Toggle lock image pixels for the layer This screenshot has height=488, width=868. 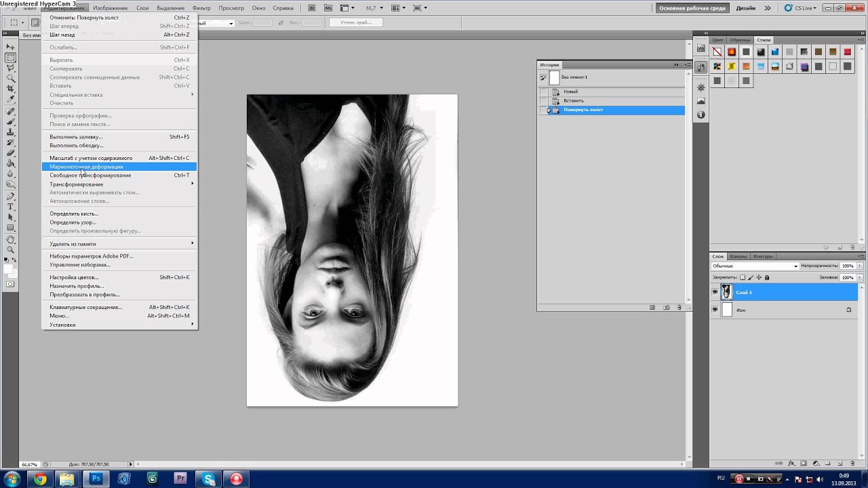click(x=751, y=277)
